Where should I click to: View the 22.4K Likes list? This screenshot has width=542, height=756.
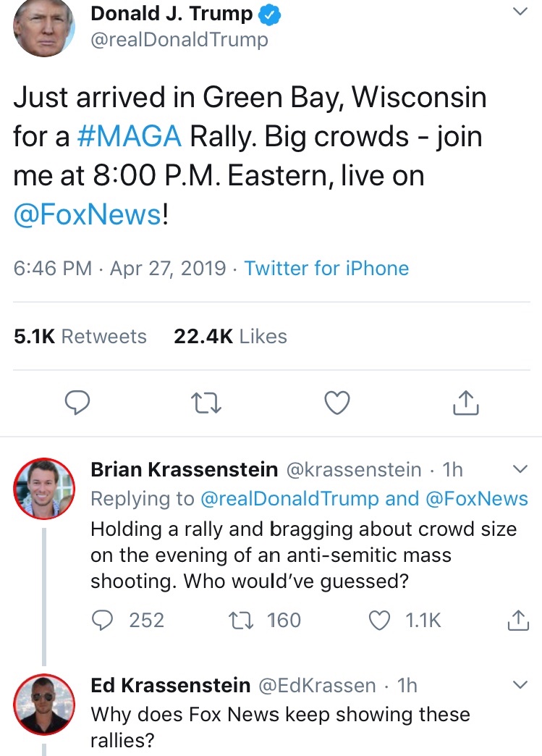click(x=230, y=337)
